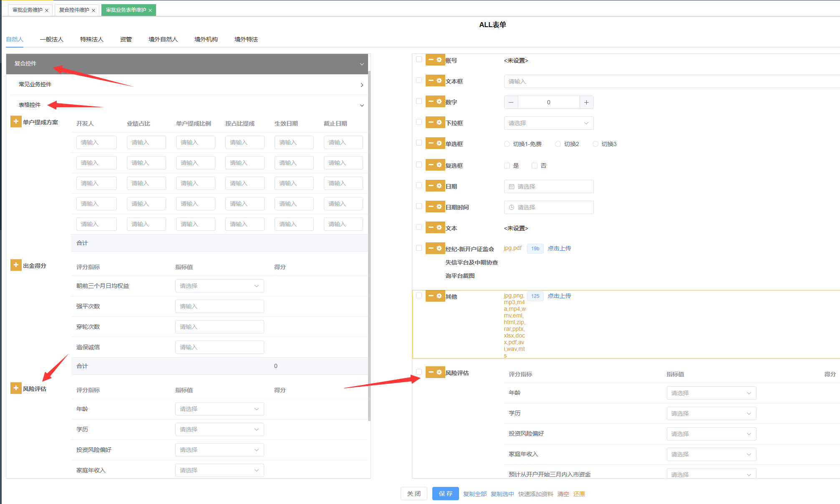Collapse the 表格控件 section

click(x=189, y=105)
